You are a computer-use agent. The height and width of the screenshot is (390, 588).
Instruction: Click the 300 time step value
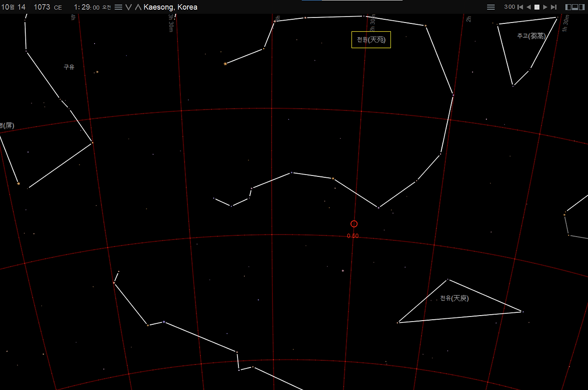click(x=509, y=7)
